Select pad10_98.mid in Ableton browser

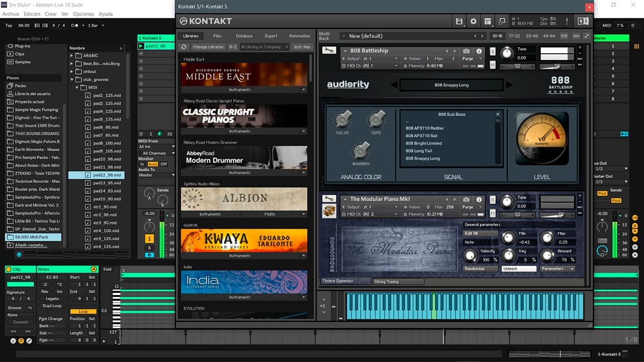(x=106, y=159)
